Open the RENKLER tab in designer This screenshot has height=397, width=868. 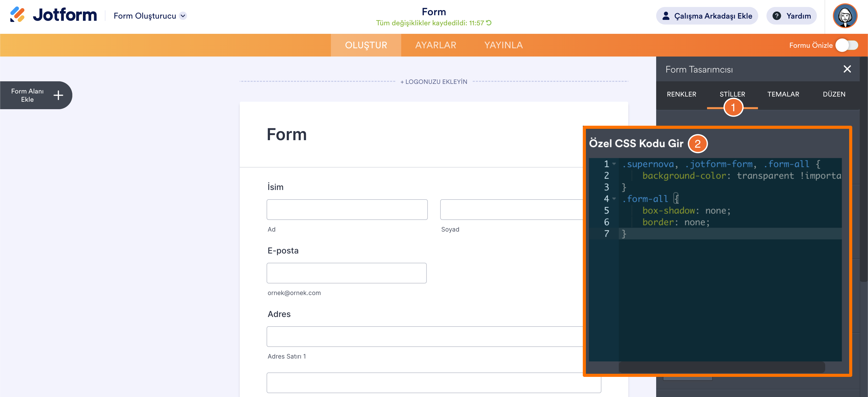click(681, 94)
